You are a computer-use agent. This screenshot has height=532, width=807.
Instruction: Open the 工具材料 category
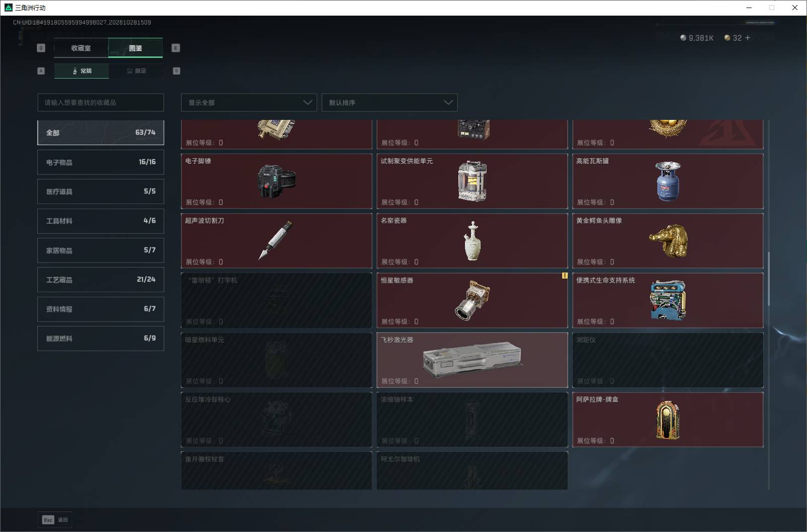[x=101, y=221]
